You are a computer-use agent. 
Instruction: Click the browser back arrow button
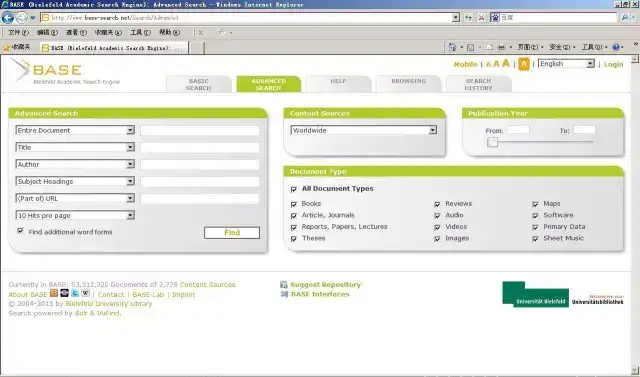[x=8, y=18]
